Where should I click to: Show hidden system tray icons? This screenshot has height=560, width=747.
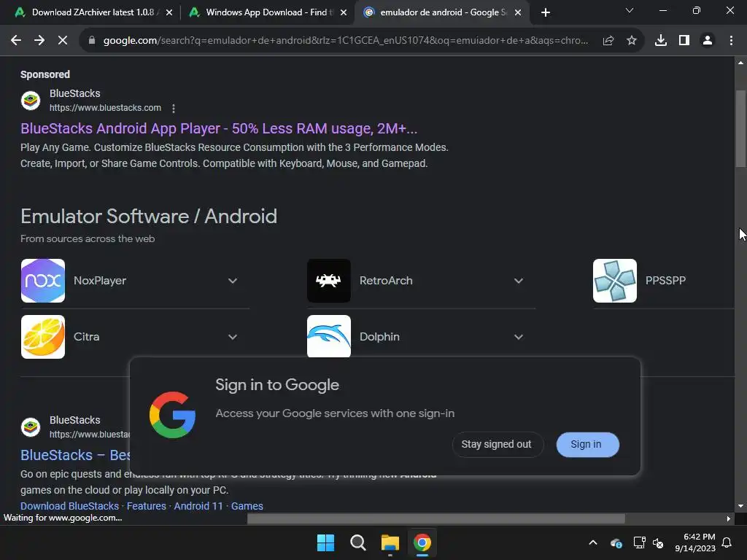593,542
